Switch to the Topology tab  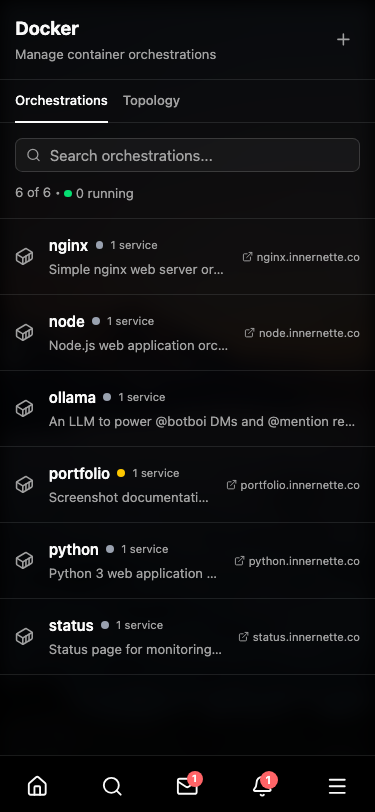[151, 100]
